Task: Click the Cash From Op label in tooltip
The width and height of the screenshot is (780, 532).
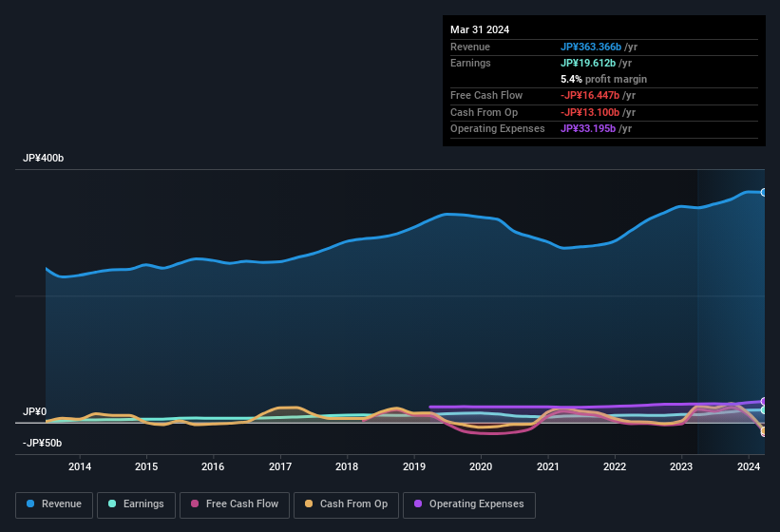Action: 484,112
